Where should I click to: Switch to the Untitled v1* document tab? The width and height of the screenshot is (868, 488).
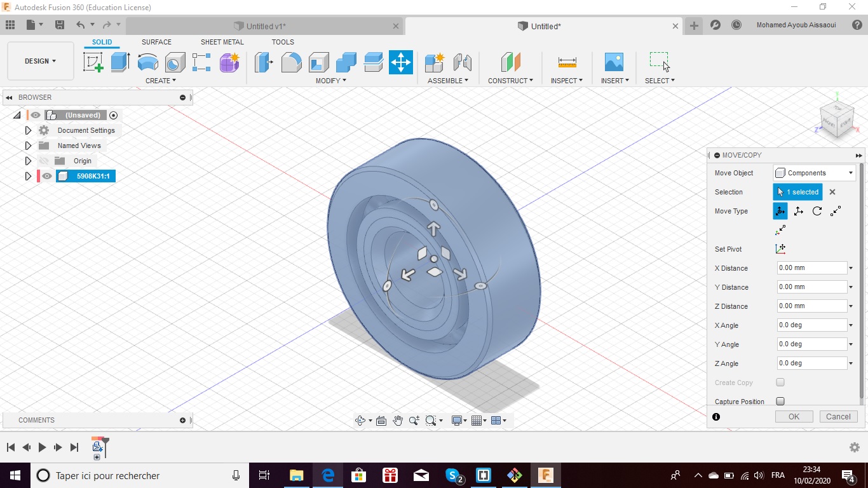pos(266,26)
